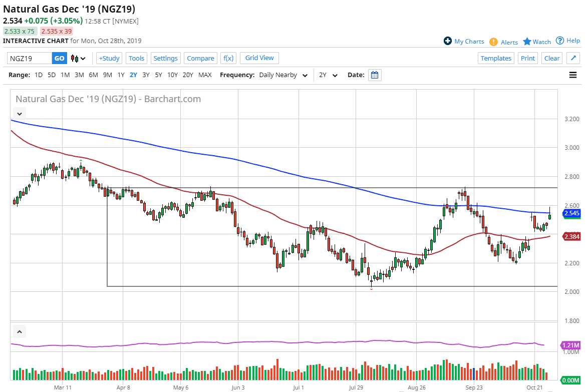Click the Templates button
This screenshot has height=392, width=586.
click(x=496, y=58)
